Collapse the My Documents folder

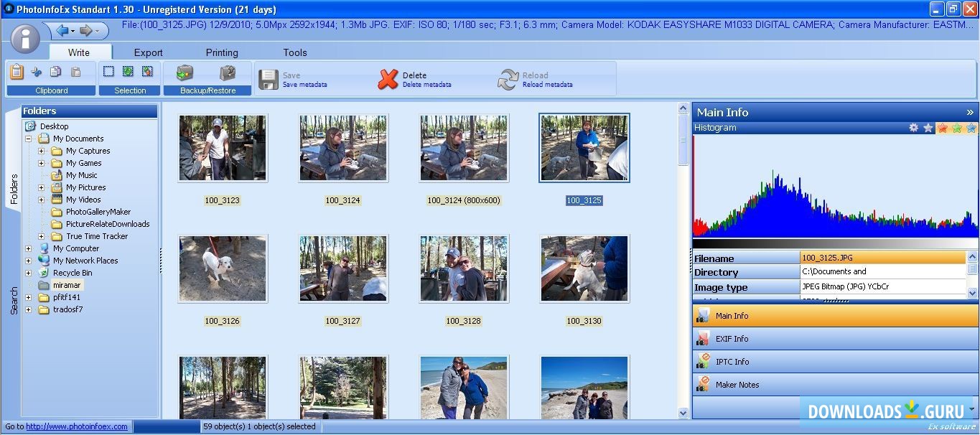29,138
